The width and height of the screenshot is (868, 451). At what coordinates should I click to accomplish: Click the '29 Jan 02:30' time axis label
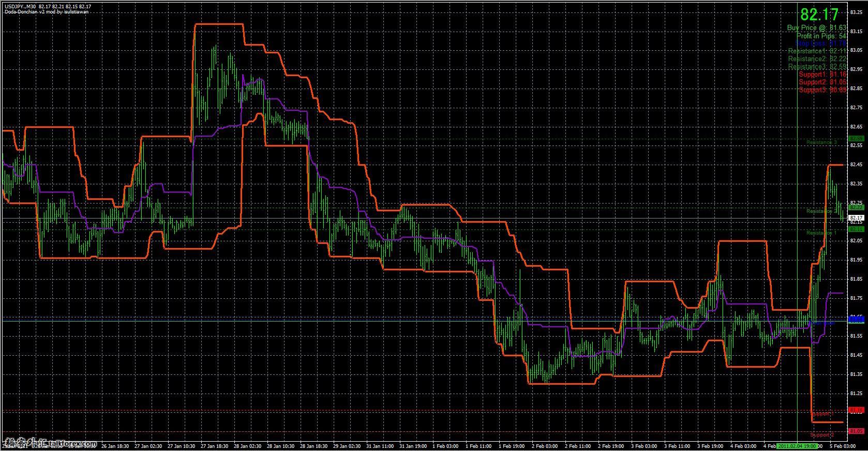point(347,446)
